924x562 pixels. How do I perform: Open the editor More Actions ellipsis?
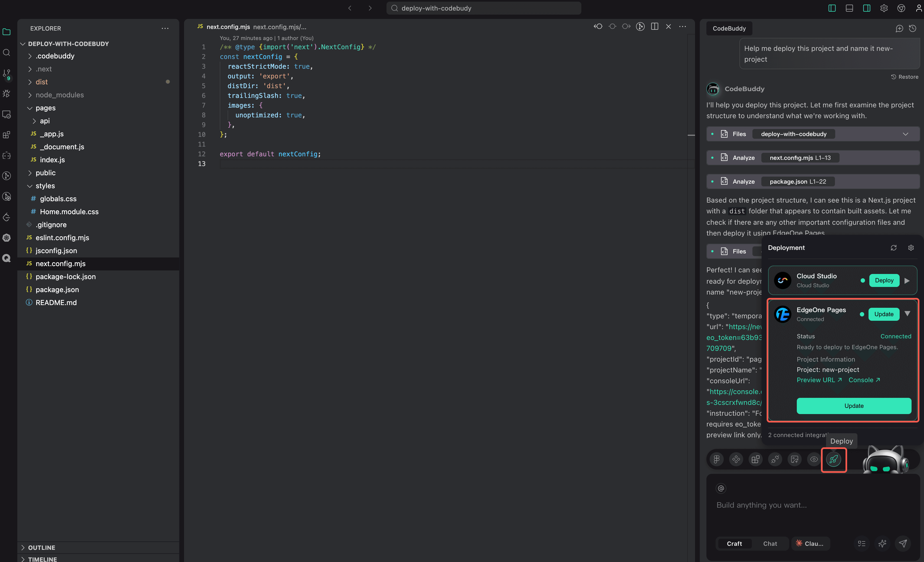(x=683, y=26)
